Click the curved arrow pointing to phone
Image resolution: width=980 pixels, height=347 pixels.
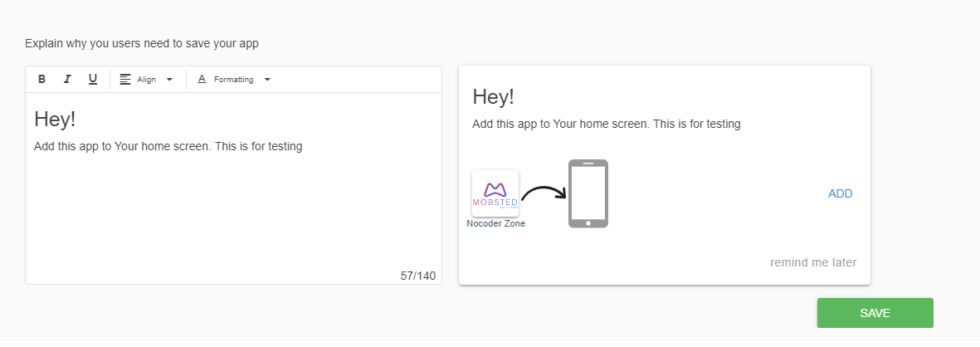544,193
